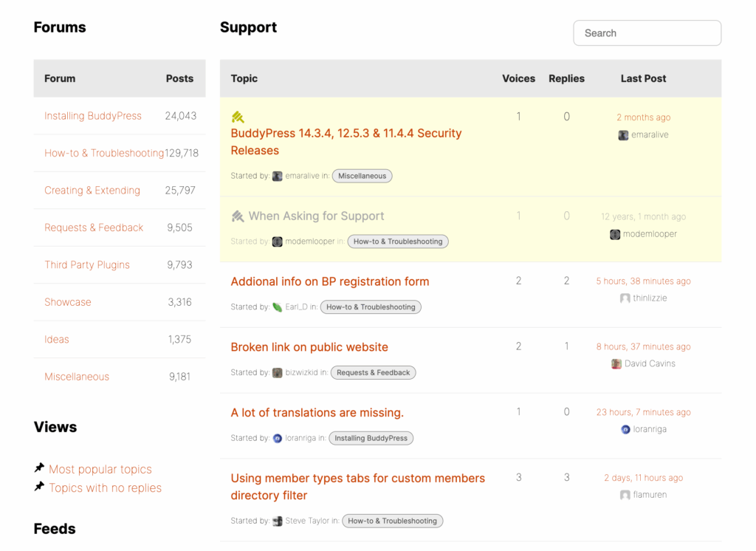Open the How-to & Troubleshooting forum
Viewport: 756px width, 551px height.
click(x=103, y=153)
